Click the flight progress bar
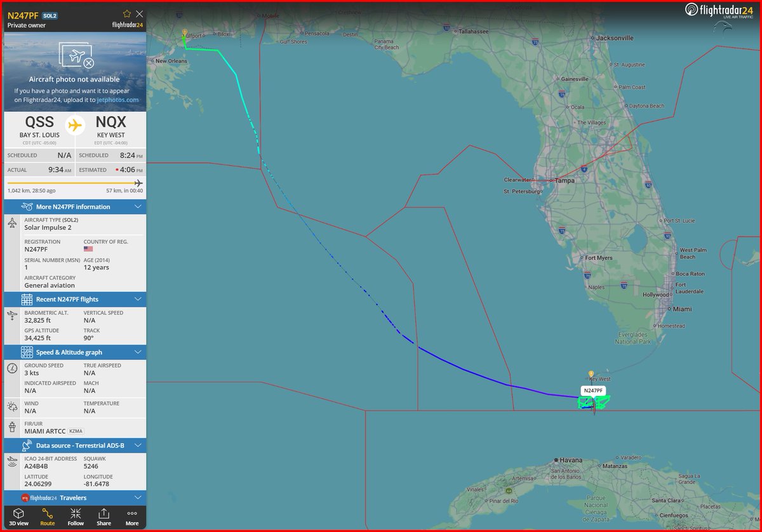The width and height of the screenshot is (762, 532). pyautogui.click(x=75, y=183)
